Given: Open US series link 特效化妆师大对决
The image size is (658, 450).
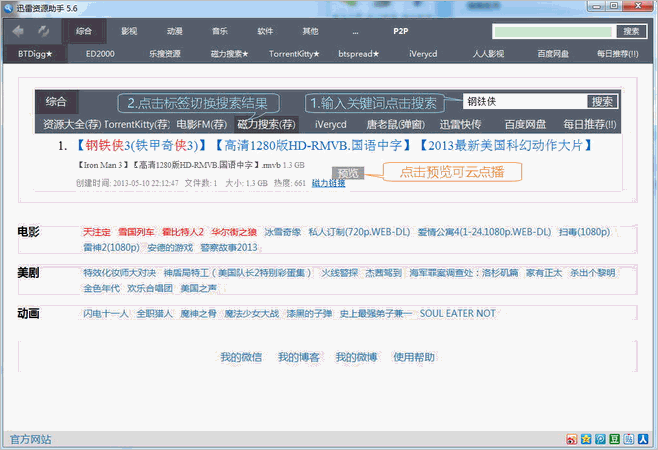Looking at the screenshot, I should 119,273.
